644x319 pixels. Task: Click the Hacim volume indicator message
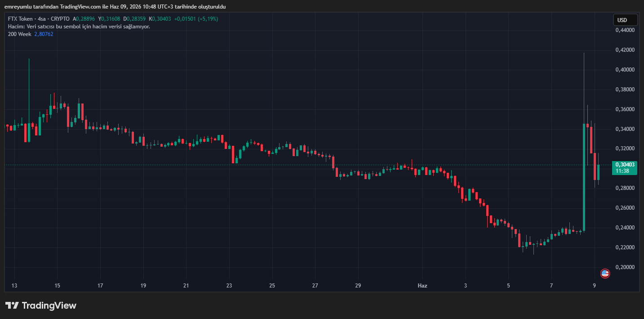click(x=79, y=27)
